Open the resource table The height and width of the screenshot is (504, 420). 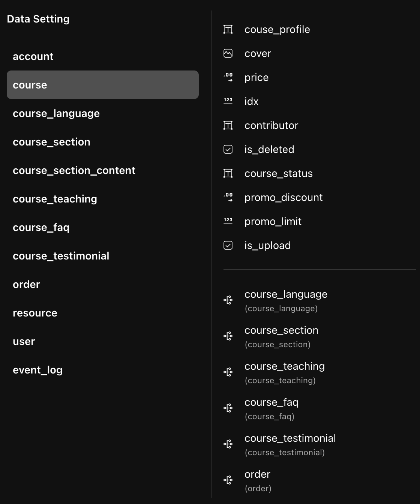point(103,313)
